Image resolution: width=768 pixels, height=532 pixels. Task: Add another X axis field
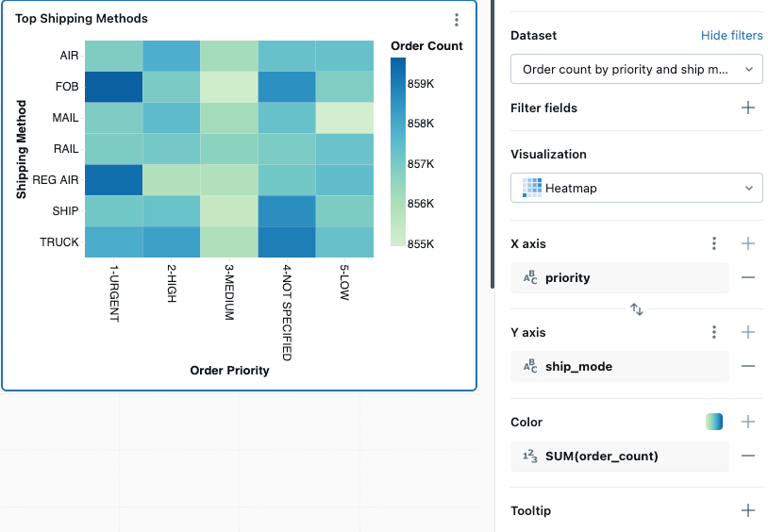[748, 243]
